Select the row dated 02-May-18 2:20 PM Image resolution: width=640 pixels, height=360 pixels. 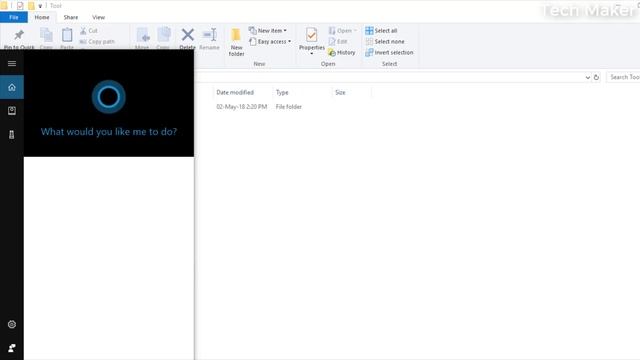[x=242, y=107]
